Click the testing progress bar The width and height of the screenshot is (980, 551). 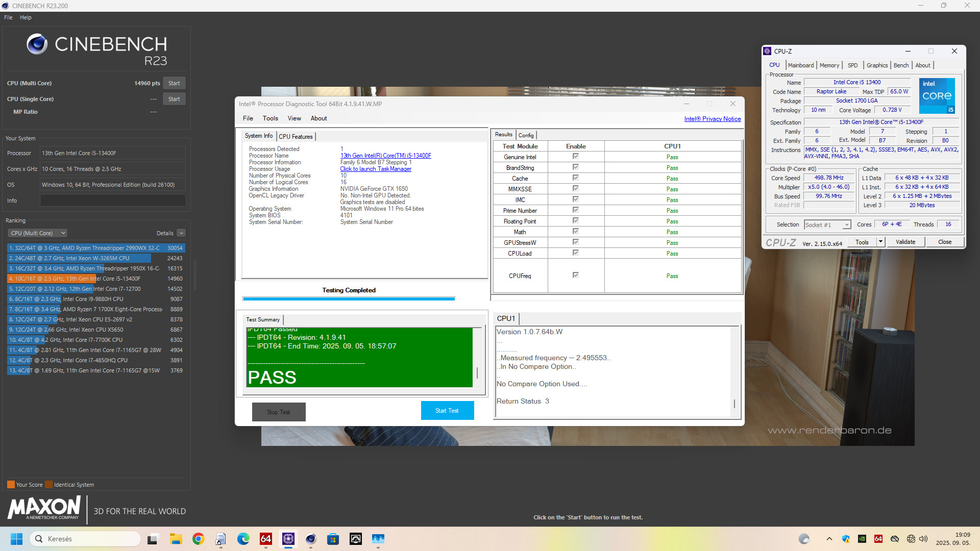[x=349, y=299]
